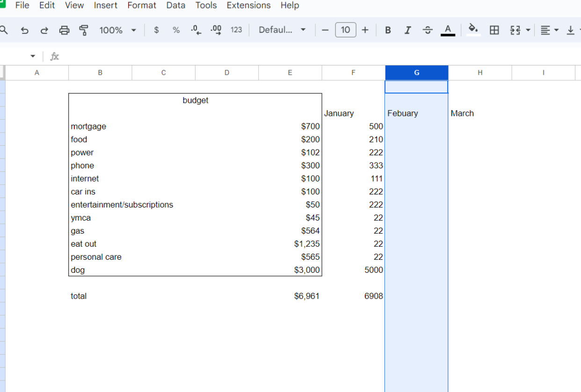Click the font size field showing 10
Image resolution: width=581 pixels, height=392 pixels.
pos(345,30)
